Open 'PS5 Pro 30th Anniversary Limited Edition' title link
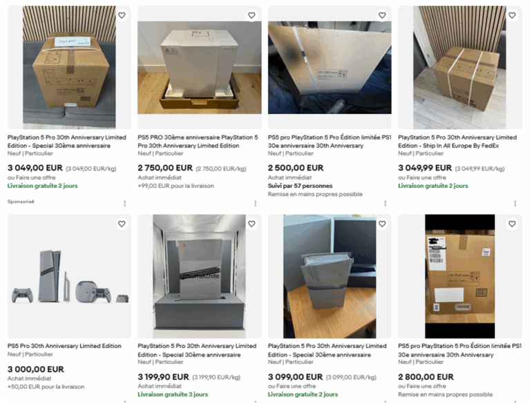 pos(64,346)
